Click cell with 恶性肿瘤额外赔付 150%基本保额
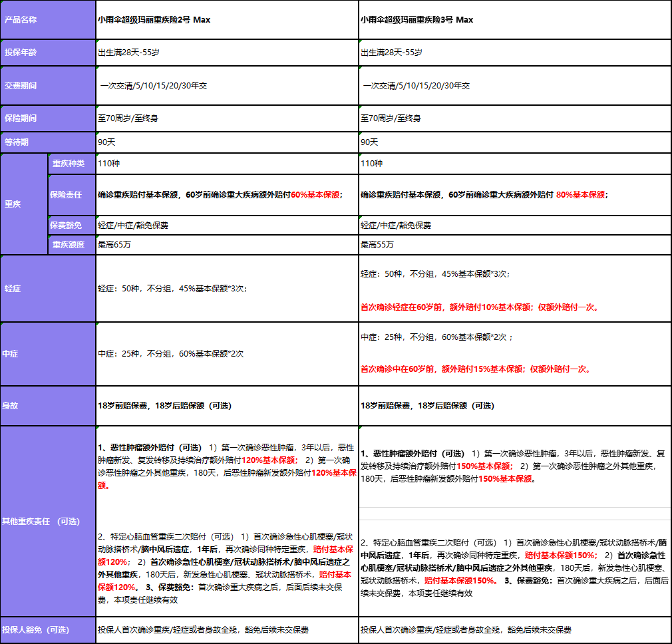This screenshot has width=672, height=644. tap(515, 466)
